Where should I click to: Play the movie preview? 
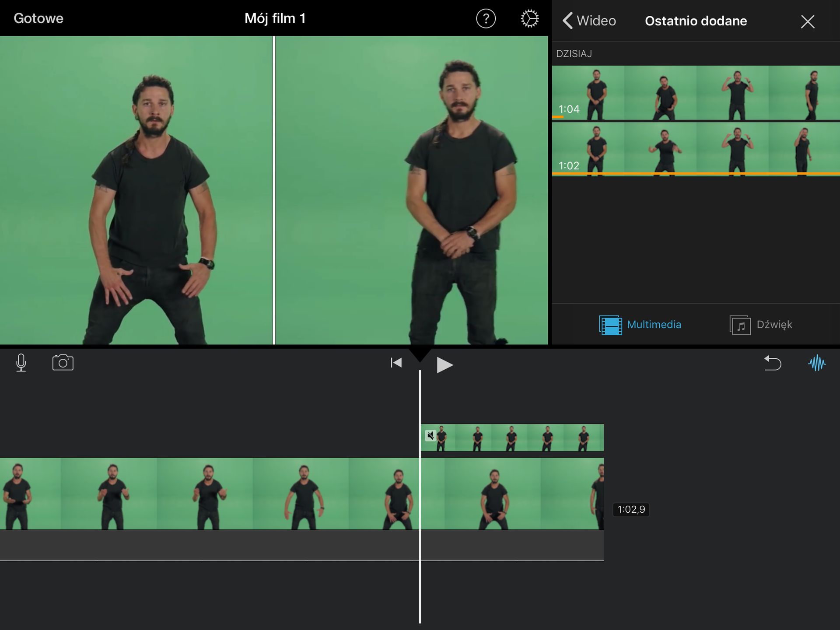point(444,365)
